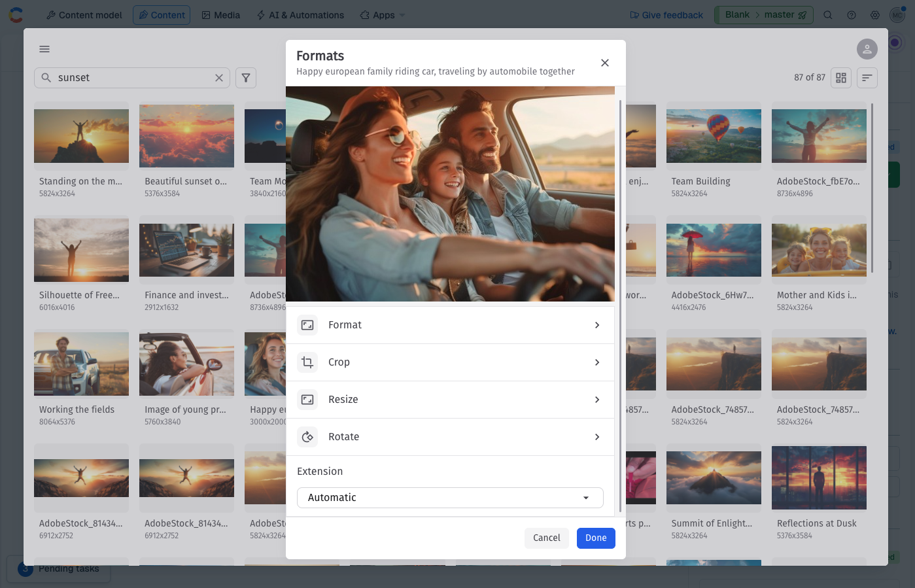Open the asset filter options
The width and height of the screenshot is (915, 588).
coord(246,78)
